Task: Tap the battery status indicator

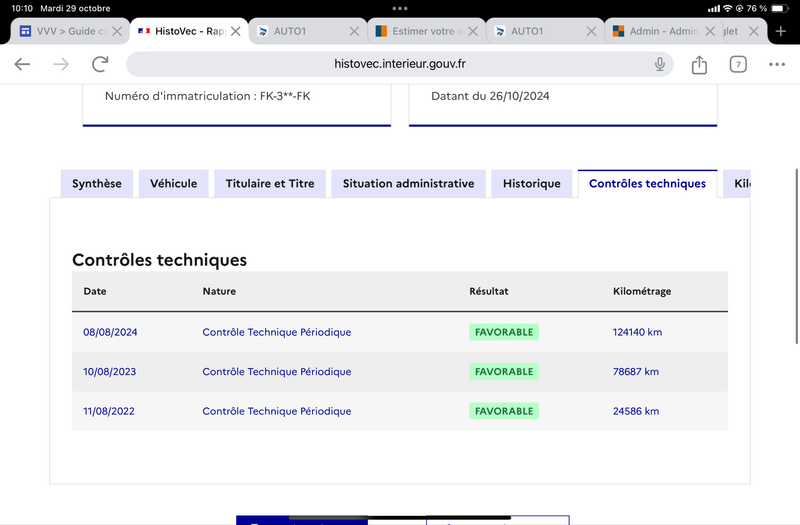Action: pyautogui.click(x=780, y=8)
